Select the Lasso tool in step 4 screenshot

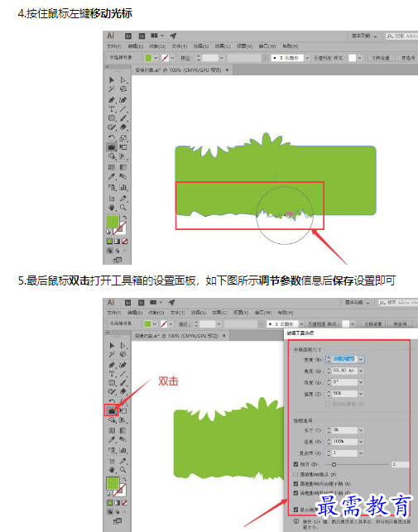click(x=123, y=89)
